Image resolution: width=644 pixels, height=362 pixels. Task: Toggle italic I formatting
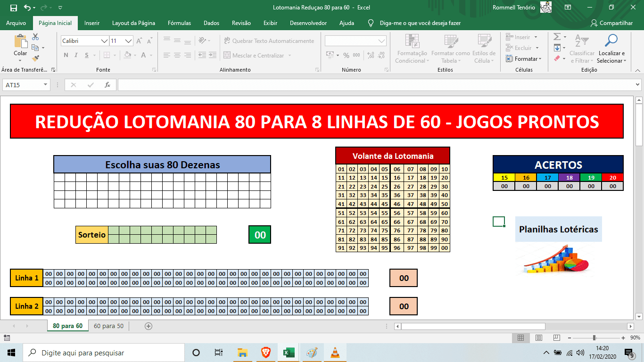[77, 55]
